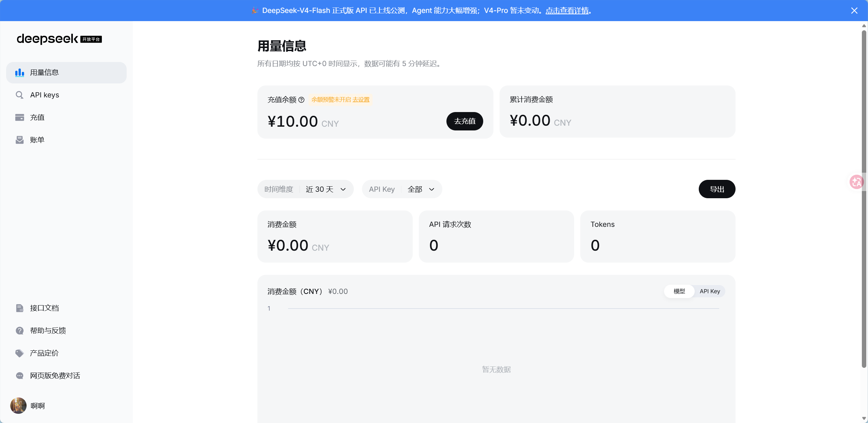Go to the 充值 sidebar page
The width and height of the screenshot is (868, 423).
click(x=66, y=117)
